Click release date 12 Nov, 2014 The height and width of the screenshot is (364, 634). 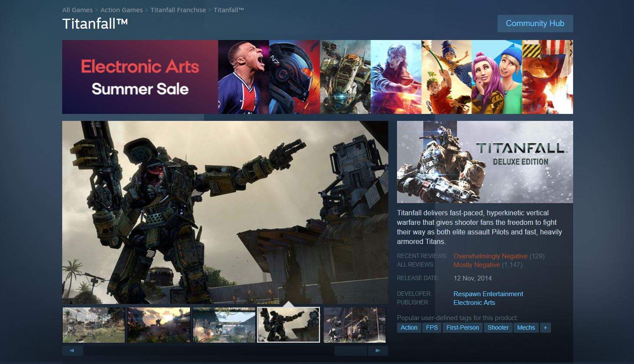(473, 278)
